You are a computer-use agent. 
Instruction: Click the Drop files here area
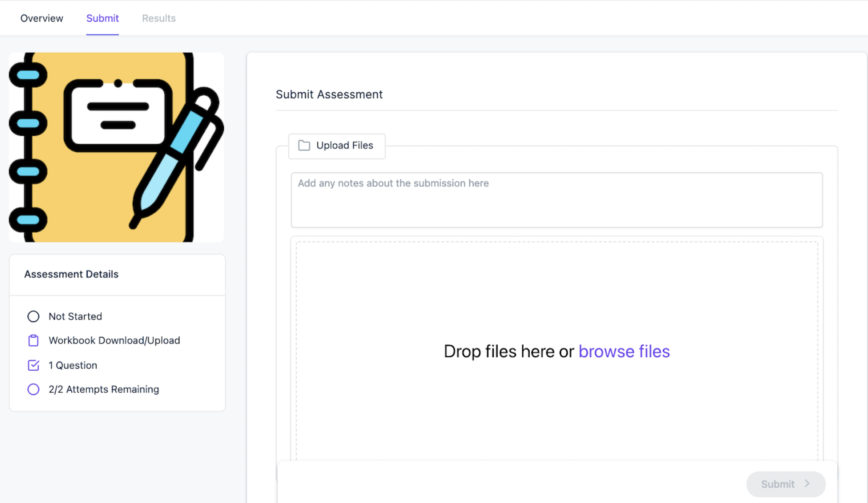tap(557, 351)
